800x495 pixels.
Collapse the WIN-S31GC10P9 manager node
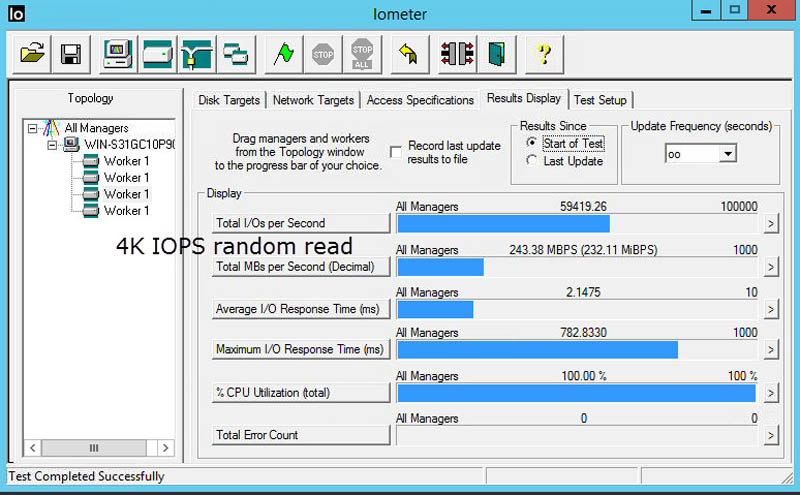point(52,145)
